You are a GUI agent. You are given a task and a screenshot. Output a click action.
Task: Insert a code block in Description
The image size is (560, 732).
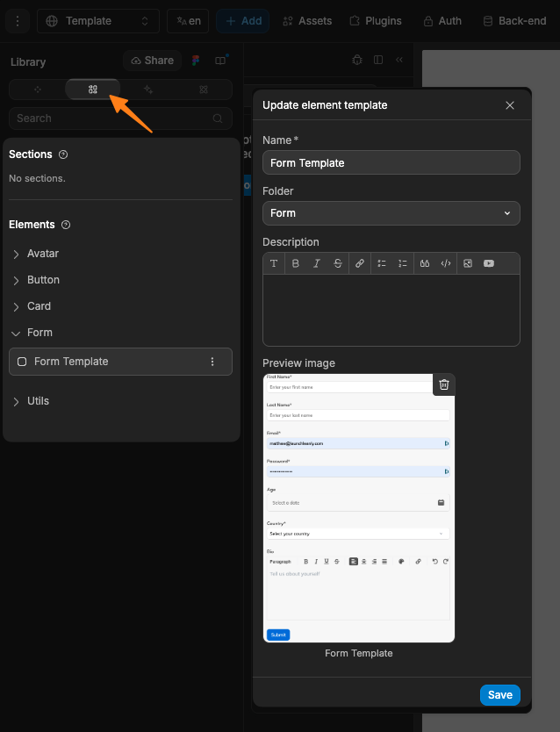446,262
